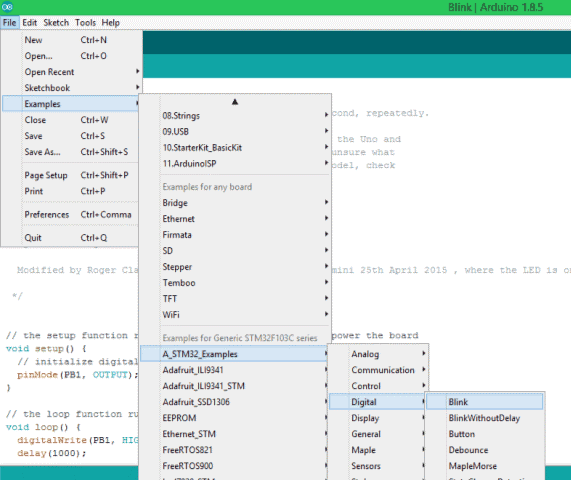The image size is (571, 480).
Task: Expand the Control category
Action: point(378,386)
